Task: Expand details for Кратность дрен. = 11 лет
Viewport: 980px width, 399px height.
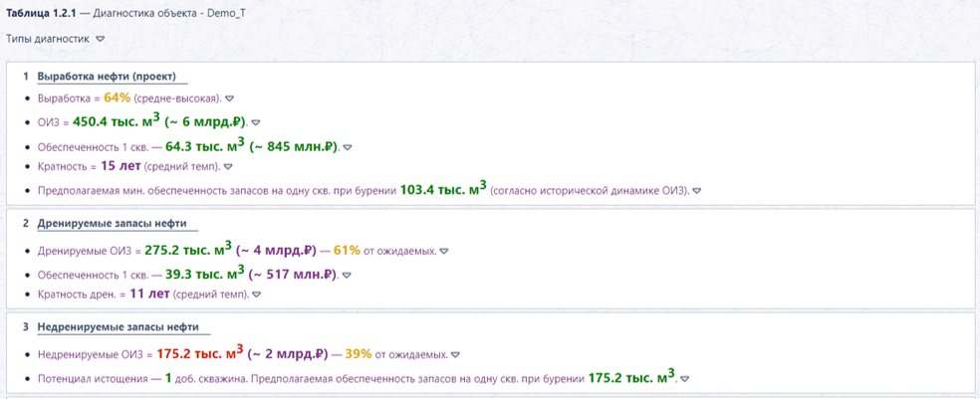Action: (x=256, y=295)
